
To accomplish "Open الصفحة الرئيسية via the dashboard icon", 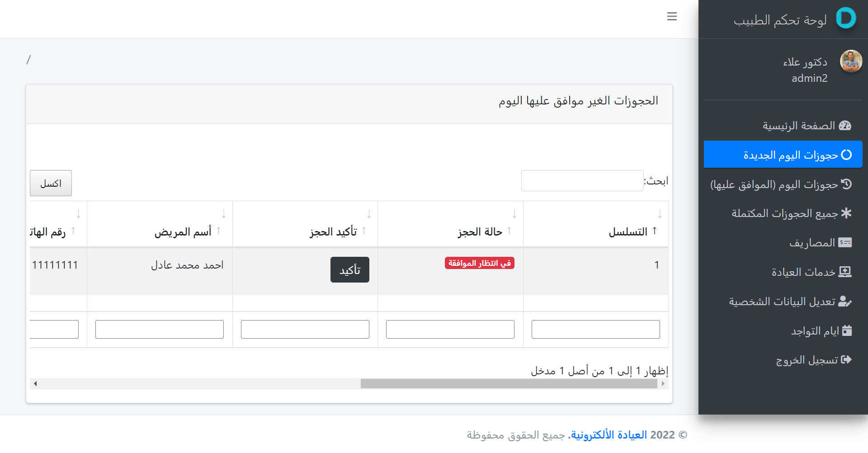I will pyautogui.click(x=847, y=126).
